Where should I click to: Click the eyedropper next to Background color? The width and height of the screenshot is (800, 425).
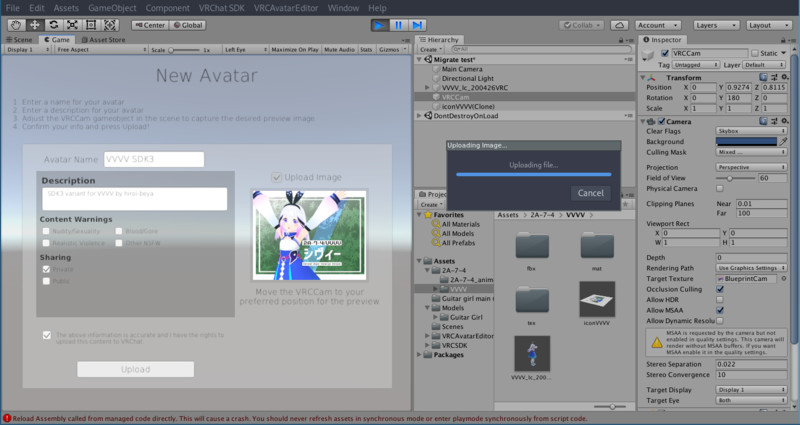click(x=783, y=141)
